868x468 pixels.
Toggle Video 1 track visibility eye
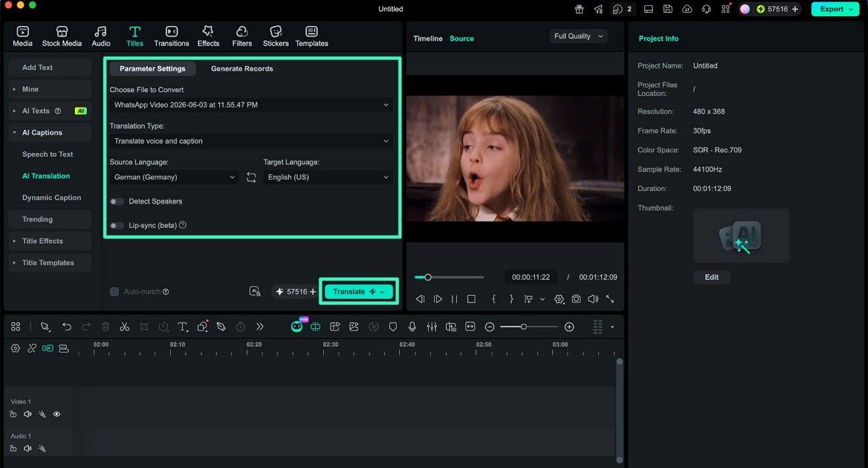(57, 415)
